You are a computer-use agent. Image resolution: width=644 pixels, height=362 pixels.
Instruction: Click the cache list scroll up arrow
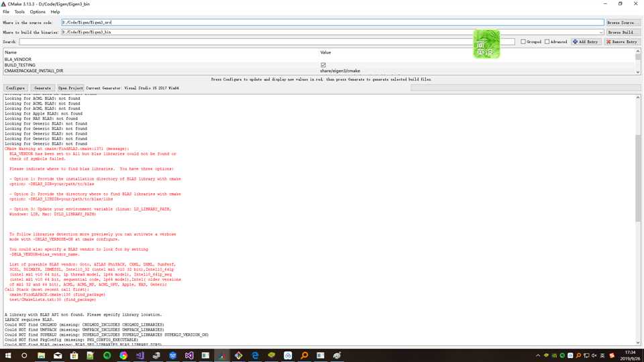638,52
